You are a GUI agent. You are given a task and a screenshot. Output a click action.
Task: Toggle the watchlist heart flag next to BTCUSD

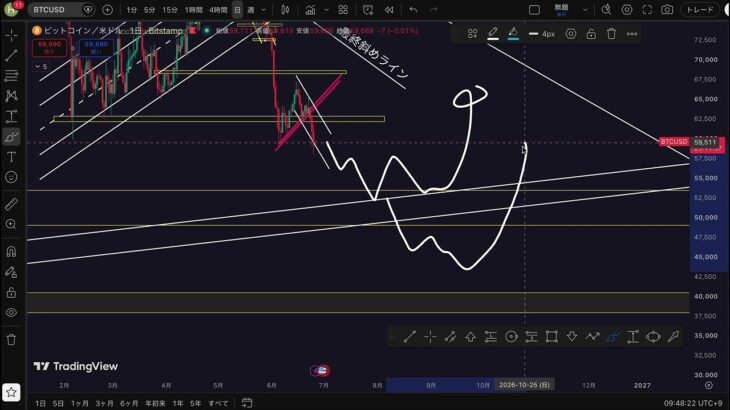[x=87, y=10]
